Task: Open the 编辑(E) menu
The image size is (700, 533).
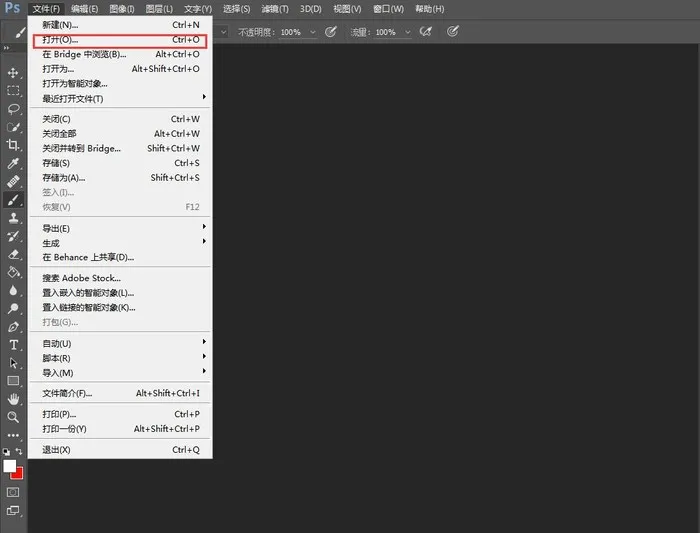Action: click(85, 9)
